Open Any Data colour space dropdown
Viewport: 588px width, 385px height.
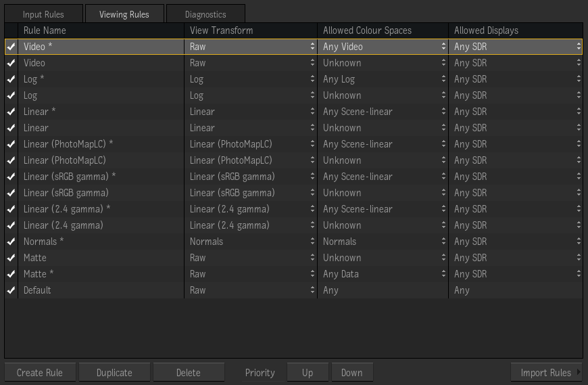383,274
